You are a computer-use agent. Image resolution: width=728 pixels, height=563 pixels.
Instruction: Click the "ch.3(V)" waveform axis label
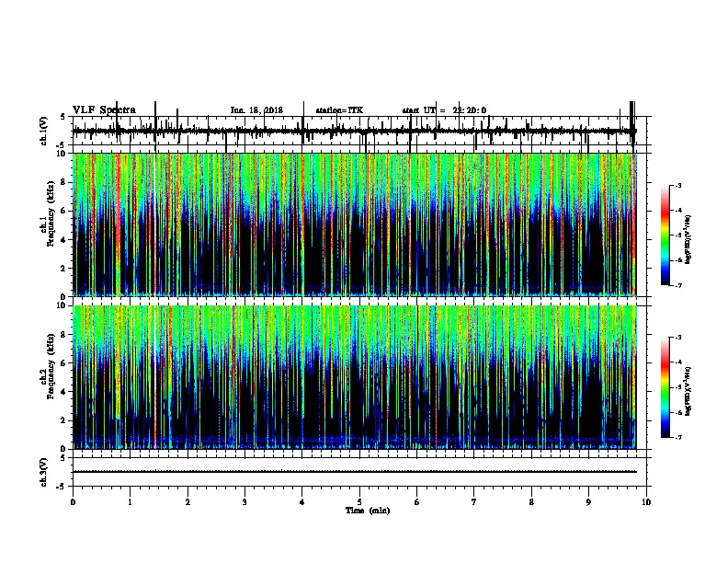tap(44, 472)
